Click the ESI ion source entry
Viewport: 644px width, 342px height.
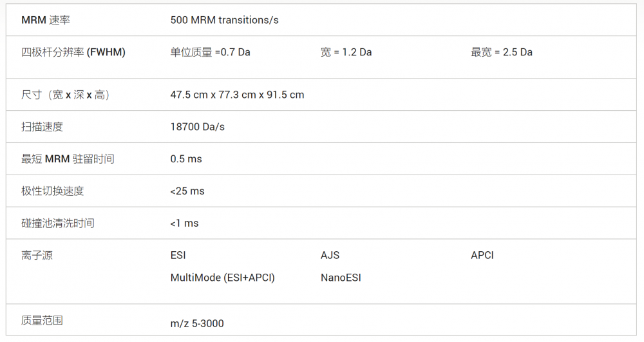(x=178, y=255)
